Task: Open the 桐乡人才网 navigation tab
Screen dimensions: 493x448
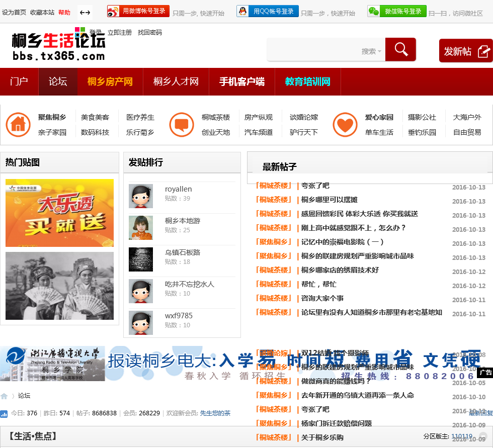Action: (x=176, y=81)
